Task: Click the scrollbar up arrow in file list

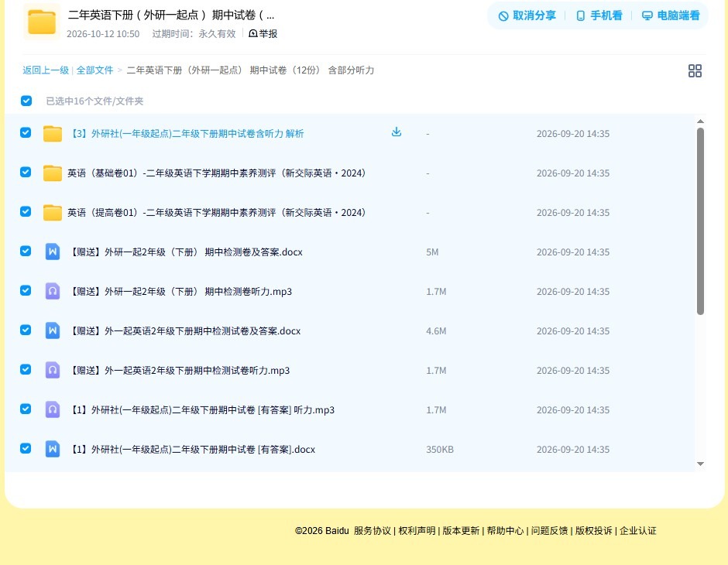Action: click(701, 122)
